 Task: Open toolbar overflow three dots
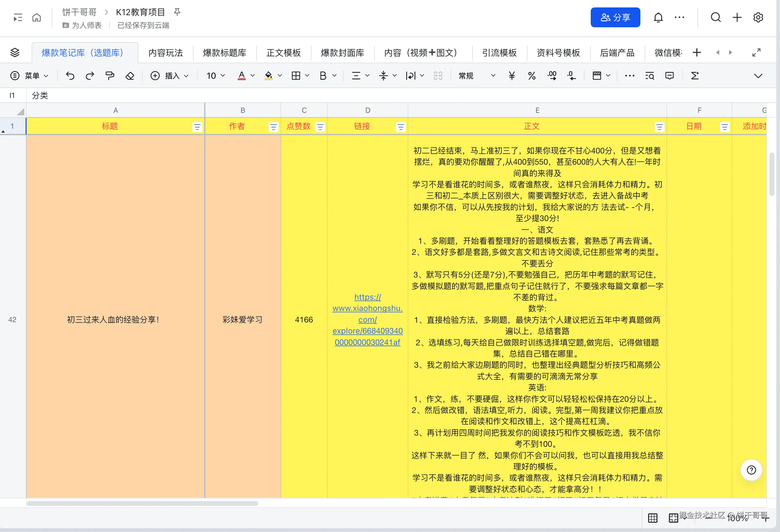(630, 76)
